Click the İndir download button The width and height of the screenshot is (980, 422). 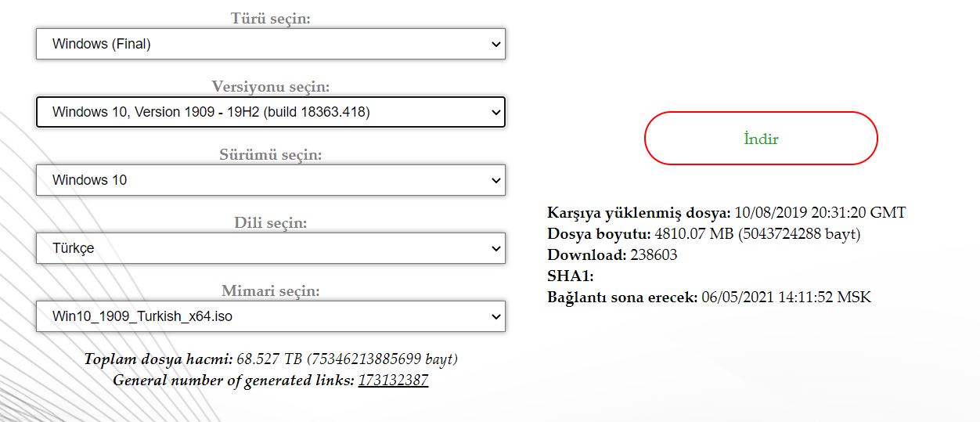pyautogui.click(x=761, y=139)
